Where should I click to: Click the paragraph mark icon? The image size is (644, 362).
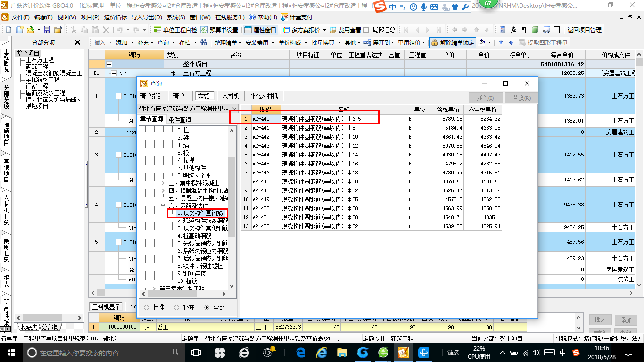[524, 30]
